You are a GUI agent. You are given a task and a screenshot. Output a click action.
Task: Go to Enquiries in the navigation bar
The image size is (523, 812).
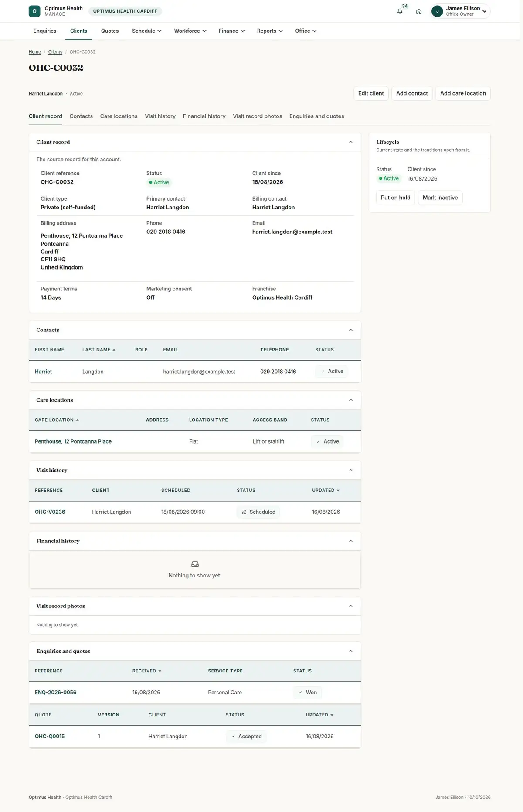(x=45, y=31)
